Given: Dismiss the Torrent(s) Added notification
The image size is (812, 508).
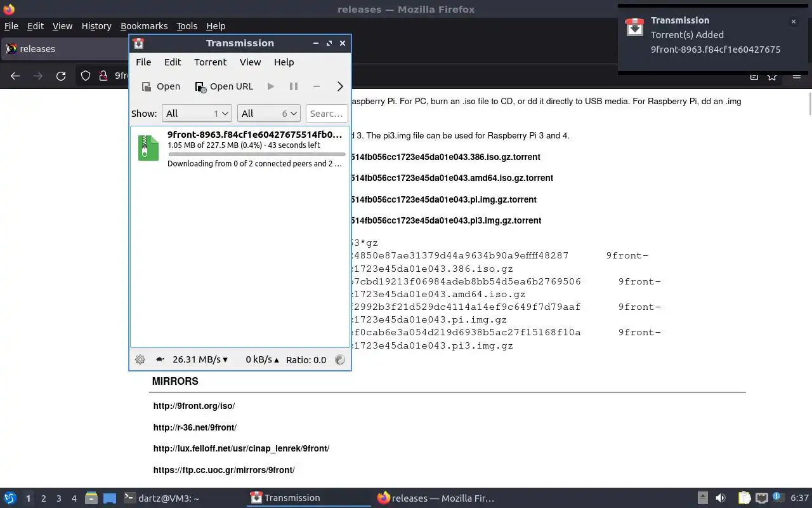Looking at the screenshot, I should pos(793,22).
